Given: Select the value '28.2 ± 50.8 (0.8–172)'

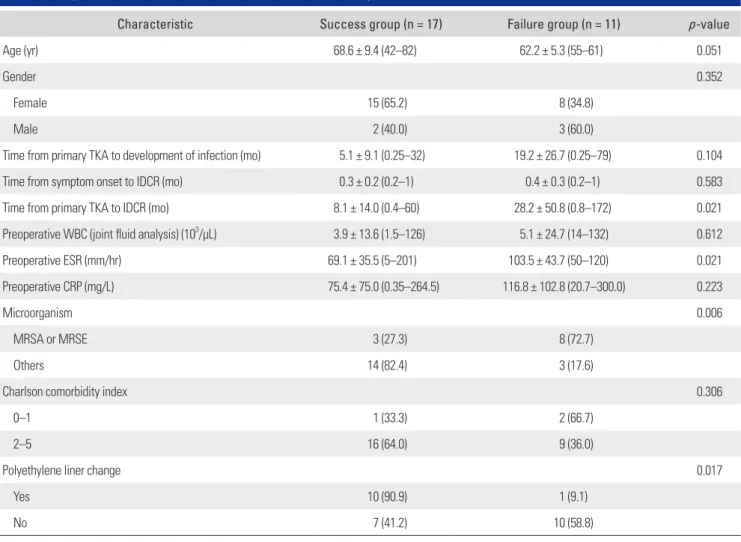Looking at the screenshot, I should [562, 208].
